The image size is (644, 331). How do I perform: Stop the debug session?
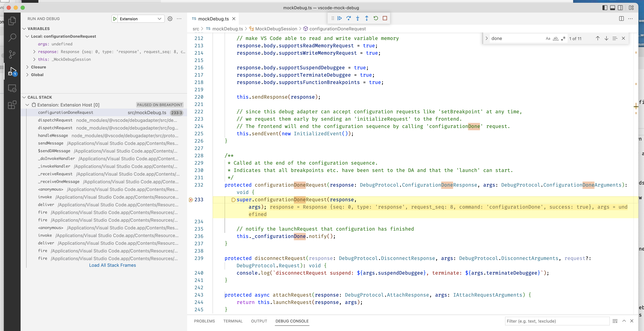coord(385,18)
